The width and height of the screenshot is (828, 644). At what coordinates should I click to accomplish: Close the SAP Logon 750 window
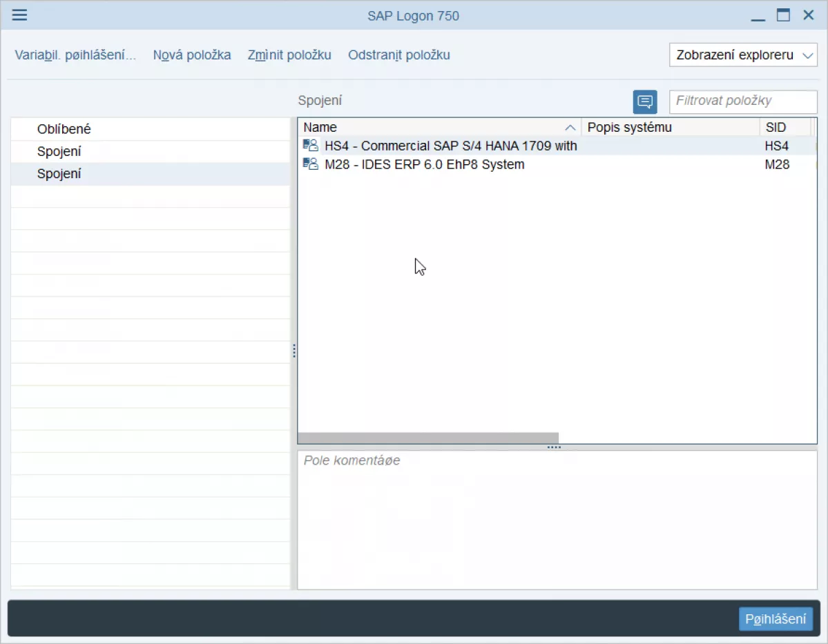pos(809,14)
